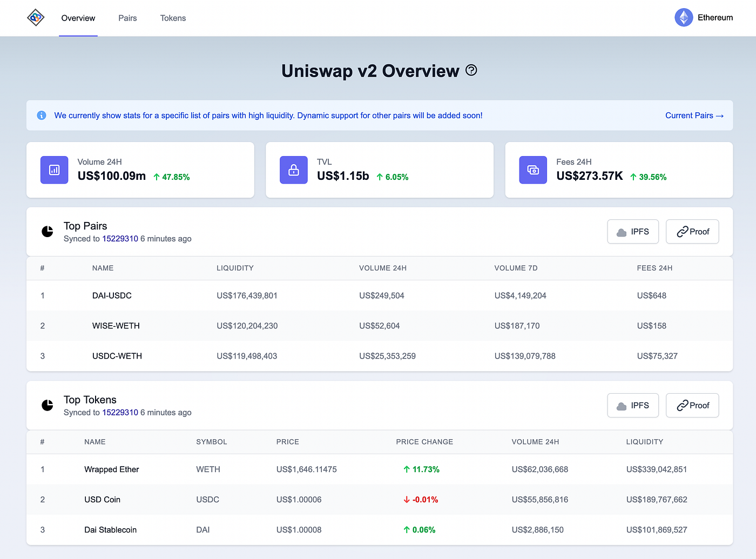
Task: Click the Volume 24H value US$100.09m
Action: [112, 176]
